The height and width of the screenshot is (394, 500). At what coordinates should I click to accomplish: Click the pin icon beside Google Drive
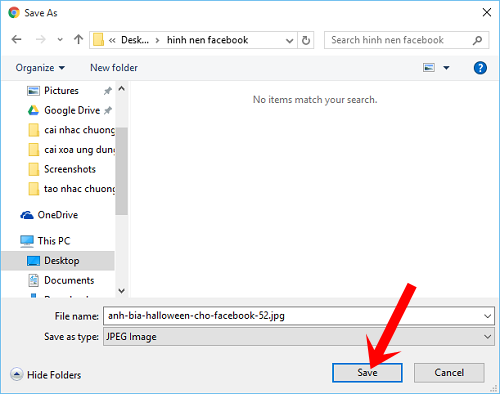coord(108,110)
